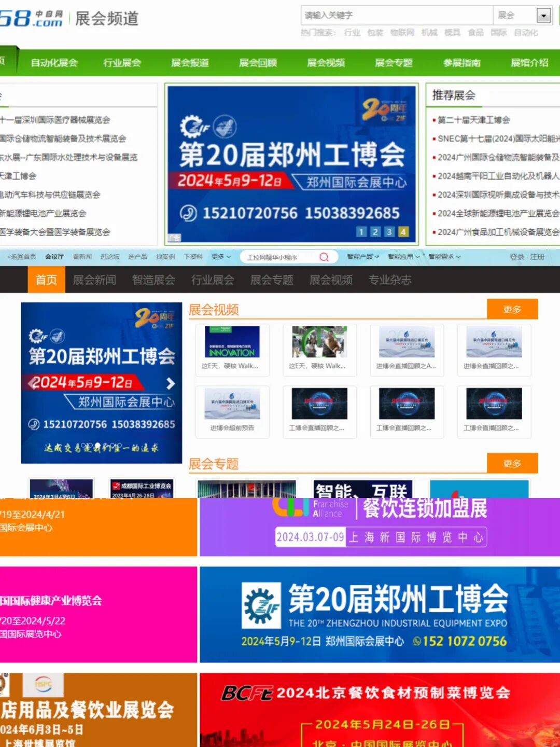Click hot search term 食品

[x=475, y=32]
